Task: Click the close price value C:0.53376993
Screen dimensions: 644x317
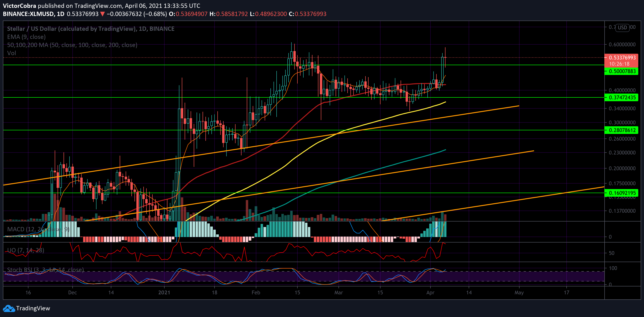Action: tap(307, 14)
